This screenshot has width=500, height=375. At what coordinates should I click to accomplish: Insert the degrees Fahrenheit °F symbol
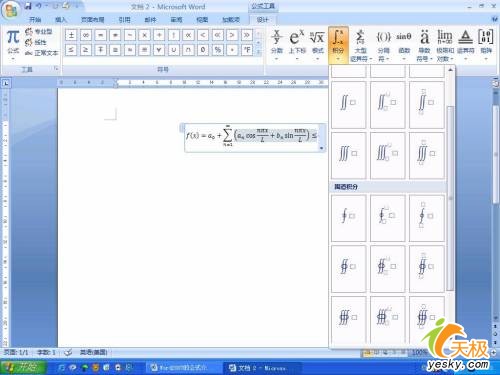click(247, 50)
